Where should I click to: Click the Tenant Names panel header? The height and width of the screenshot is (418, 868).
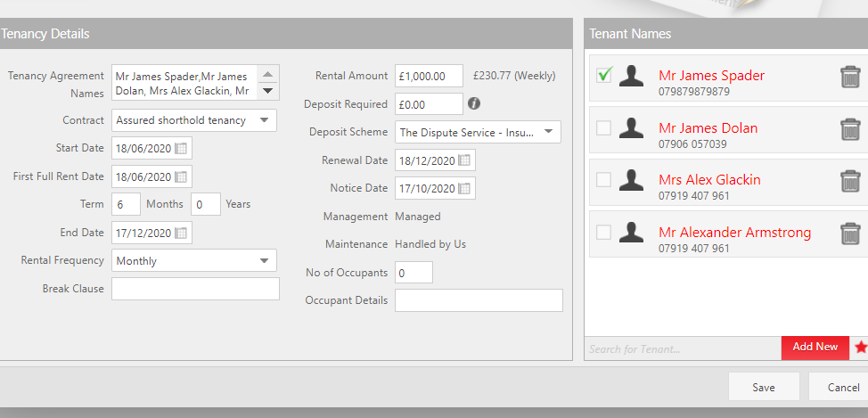pyautogui.click(x=725, y=34)
